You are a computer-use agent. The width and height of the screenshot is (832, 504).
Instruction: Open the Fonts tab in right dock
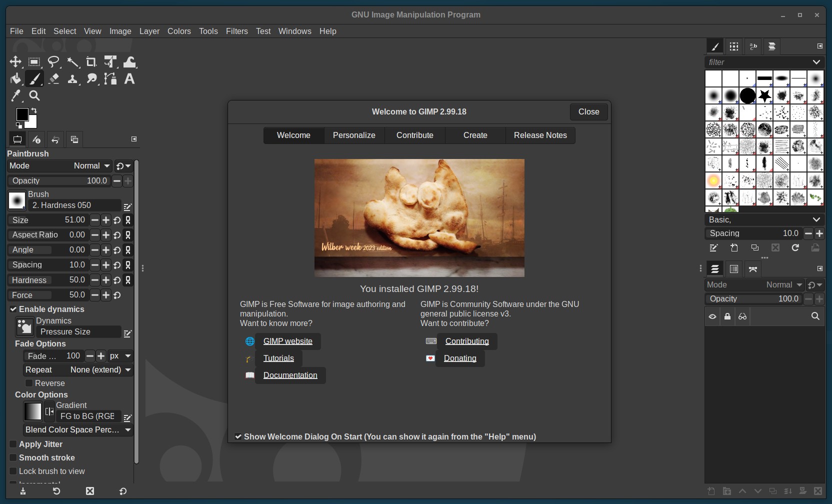point(753,46)
